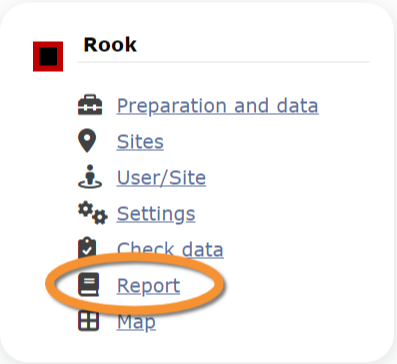
Task: Click the map pin icon next to Sites
Action: (87, 141)
